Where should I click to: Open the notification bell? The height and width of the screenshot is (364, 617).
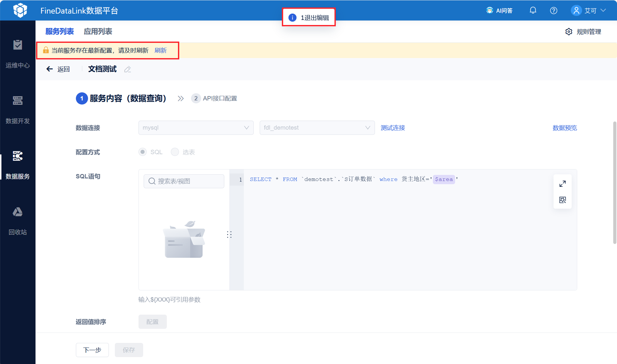click(x=533, y=10)
